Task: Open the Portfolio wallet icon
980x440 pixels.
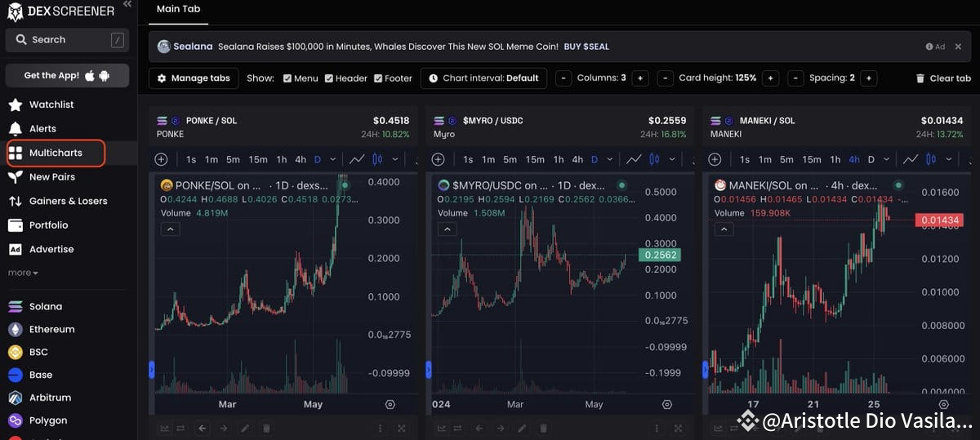Action: pos(15,225)
